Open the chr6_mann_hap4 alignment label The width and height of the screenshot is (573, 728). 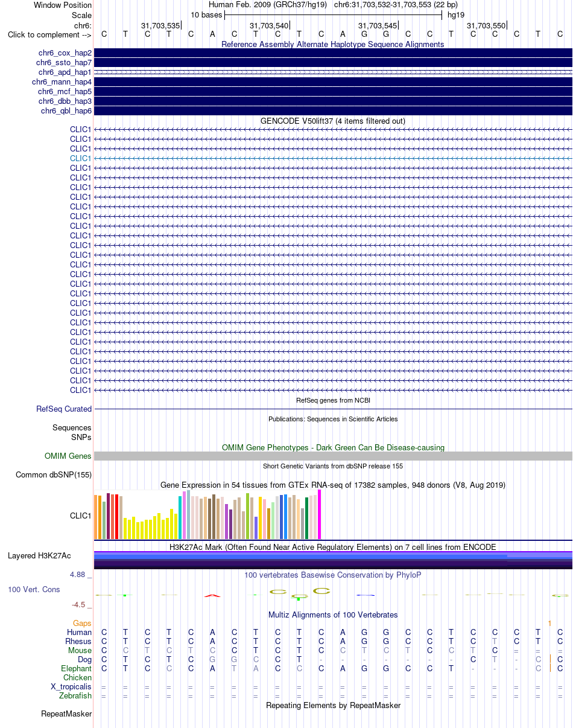click(x=62, y=82)
